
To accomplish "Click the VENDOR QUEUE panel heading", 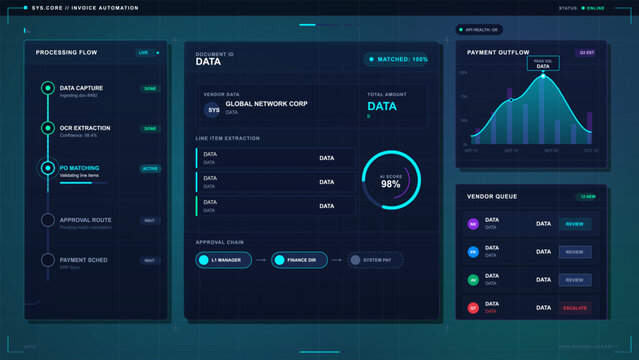I will coord(492,197).
